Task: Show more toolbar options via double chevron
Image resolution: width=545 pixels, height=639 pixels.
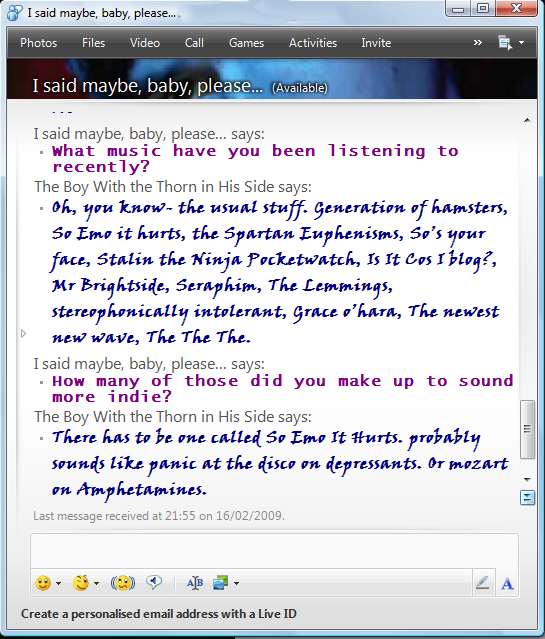Action: [x=477, y=42]
